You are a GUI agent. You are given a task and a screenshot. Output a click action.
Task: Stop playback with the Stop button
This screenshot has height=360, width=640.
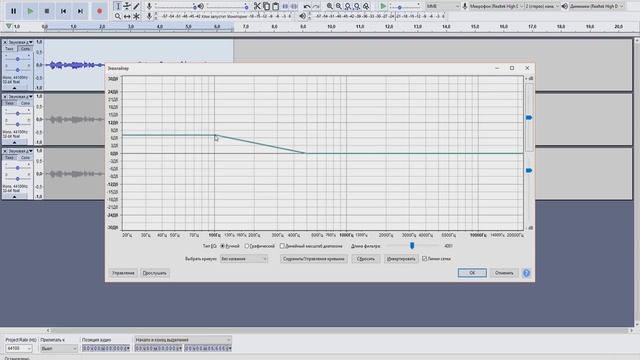[x=47, y=11]
